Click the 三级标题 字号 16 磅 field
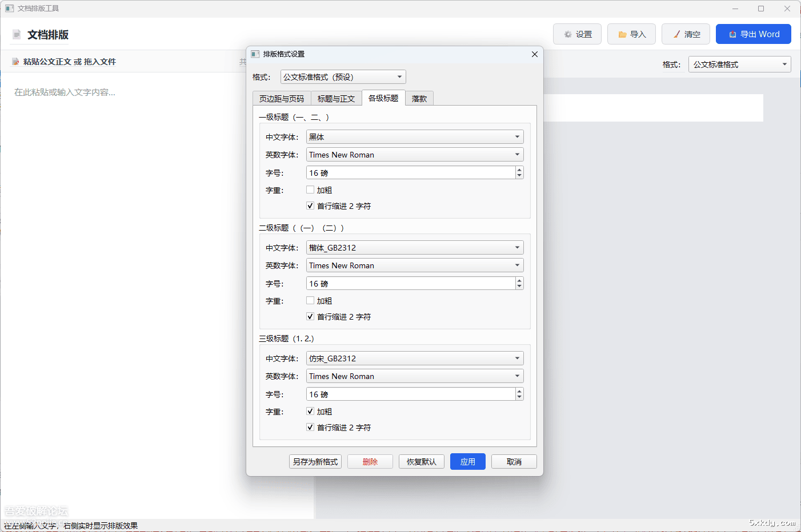 411,394
